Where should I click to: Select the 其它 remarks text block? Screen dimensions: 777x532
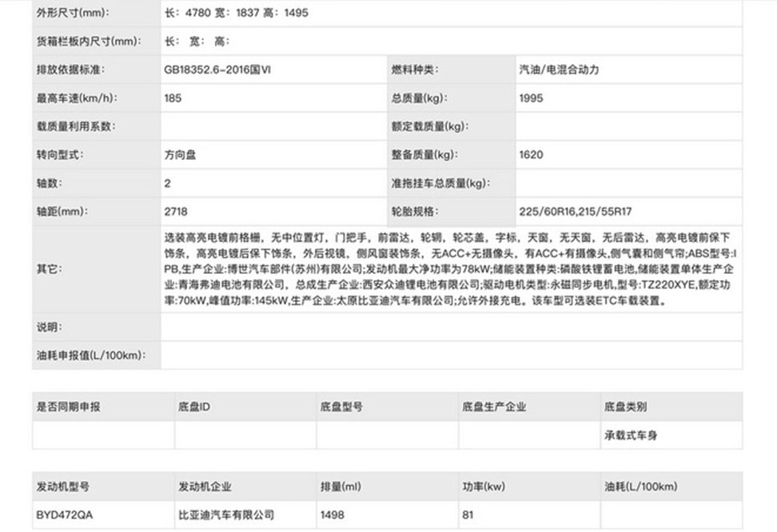[x=448, y=268]
